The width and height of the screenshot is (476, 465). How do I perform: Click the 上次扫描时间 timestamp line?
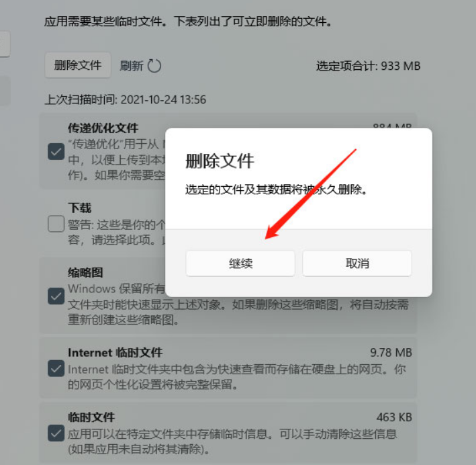tap(126, 99)
